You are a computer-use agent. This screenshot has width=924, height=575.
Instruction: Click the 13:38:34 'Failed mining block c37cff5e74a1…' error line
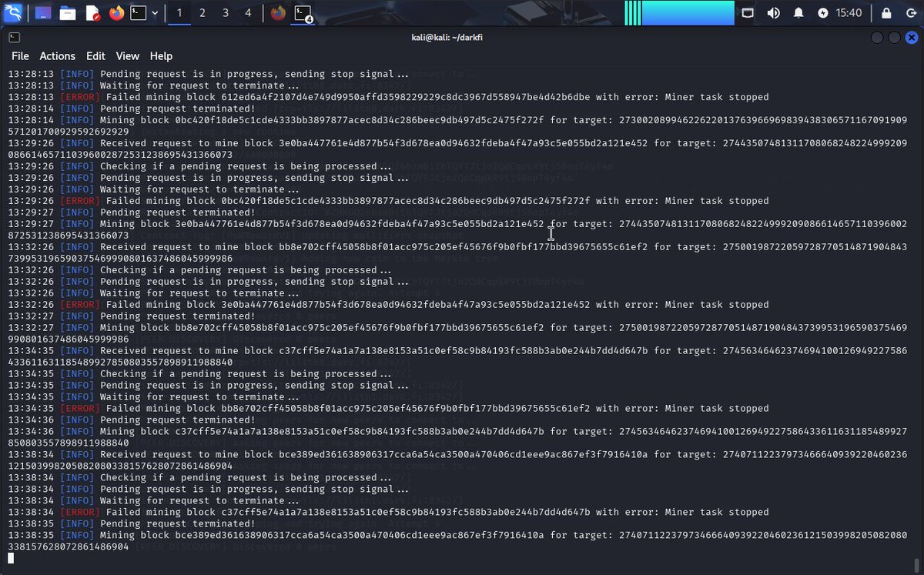(x=389, y=513)
